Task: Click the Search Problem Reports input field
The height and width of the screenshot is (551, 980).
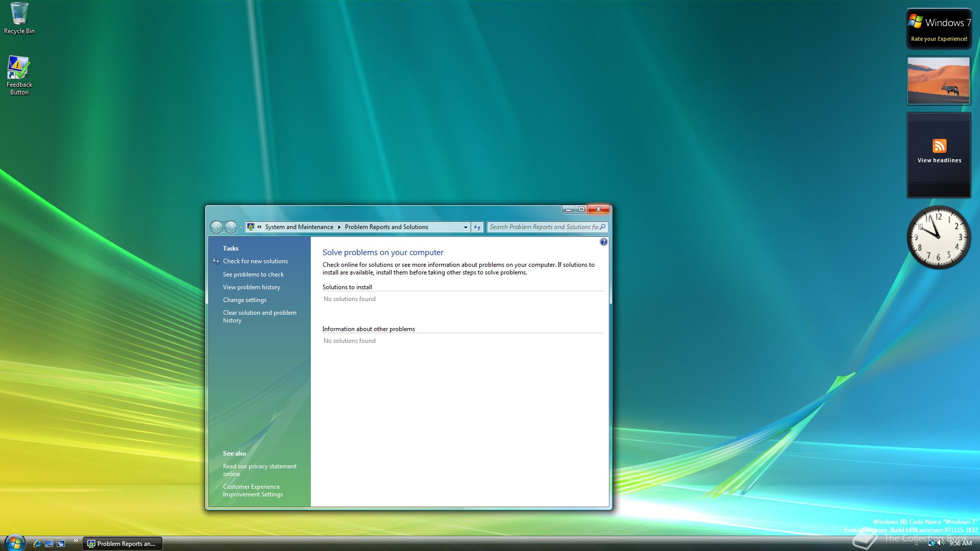Action: tap(543, 227)
